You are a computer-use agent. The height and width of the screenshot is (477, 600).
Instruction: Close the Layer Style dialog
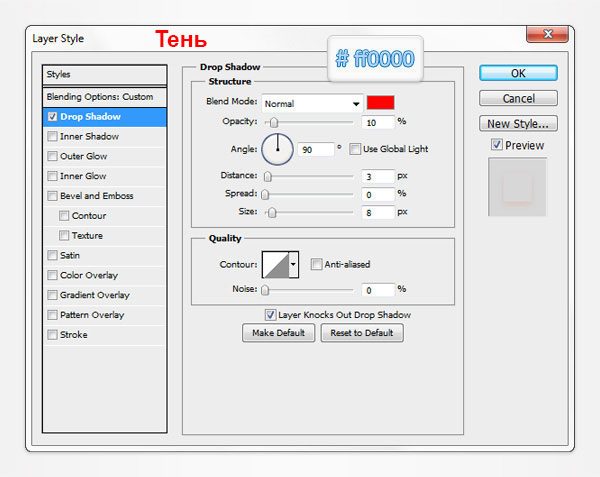pos(548,34)
